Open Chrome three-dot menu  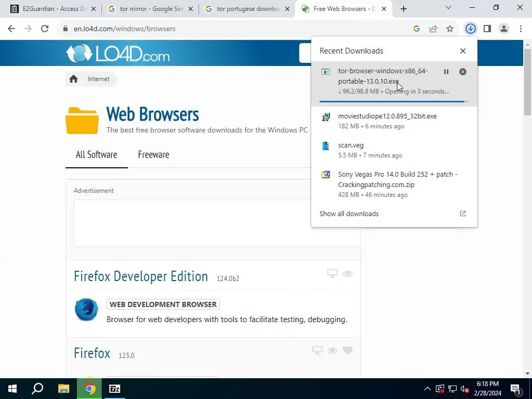[521, 29]
